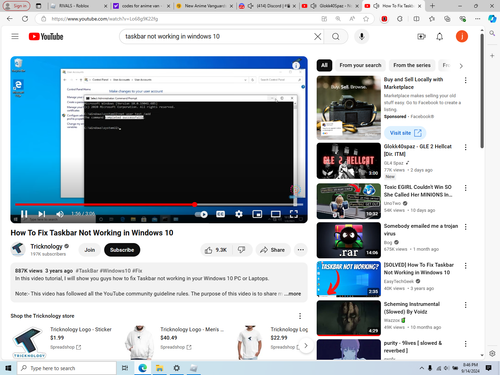Click Visit site on Marketplace ad
This screenshot has width=500, height=375.
(405, 133)
